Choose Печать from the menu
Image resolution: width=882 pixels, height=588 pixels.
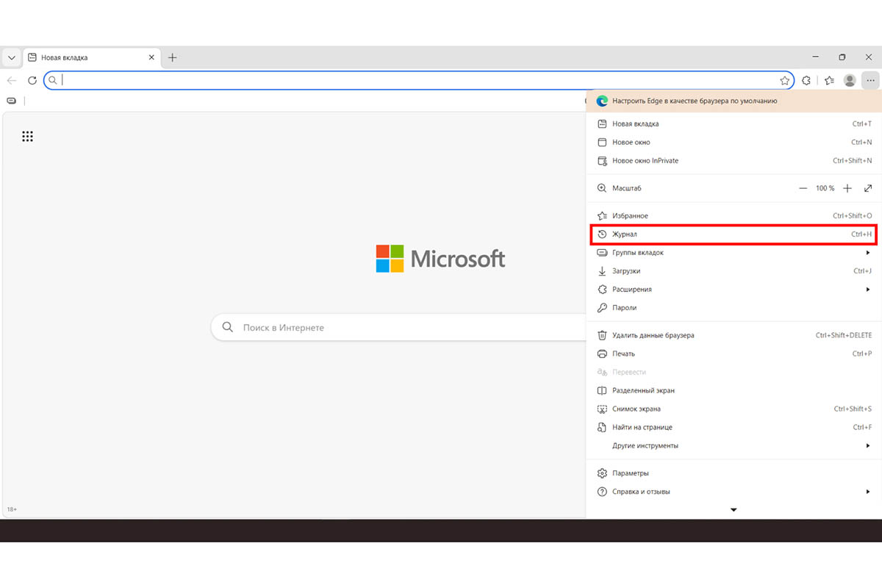click(x=734, y=354)
